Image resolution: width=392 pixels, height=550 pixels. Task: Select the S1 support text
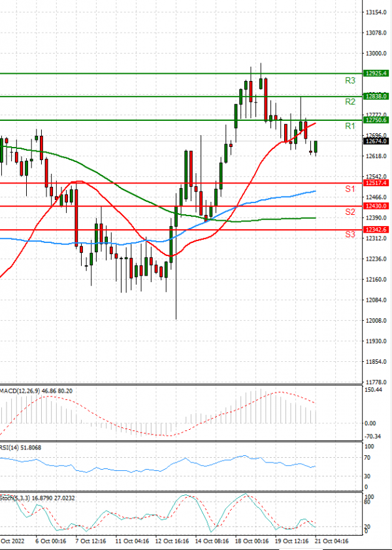tap(350, 189)
